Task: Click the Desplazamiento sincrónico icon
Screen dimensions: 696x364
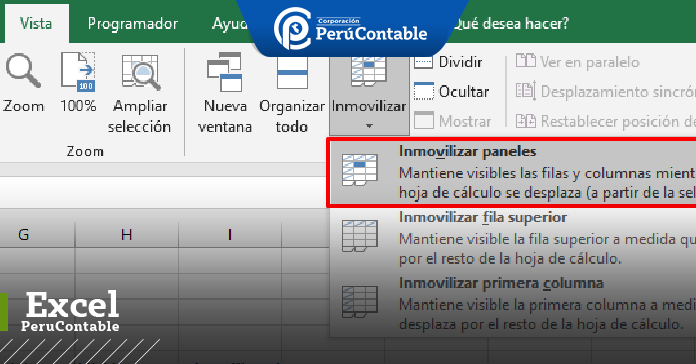Action: (526, 91)
